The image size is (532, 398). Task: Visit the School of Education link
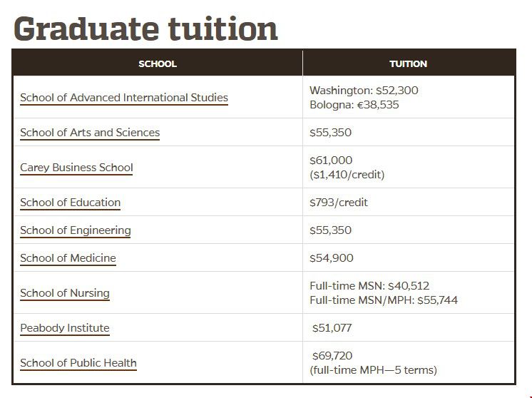point(70,203)
